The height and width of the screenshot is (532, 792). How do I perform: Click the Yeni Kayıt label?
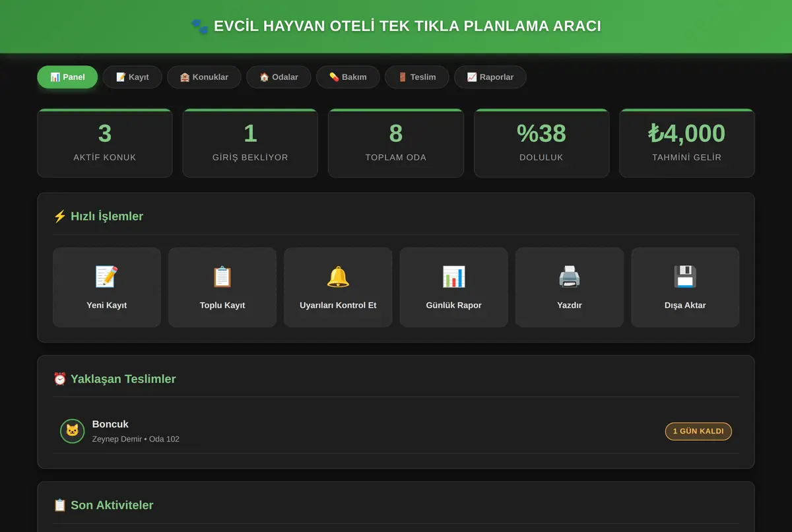click(107, 306)
